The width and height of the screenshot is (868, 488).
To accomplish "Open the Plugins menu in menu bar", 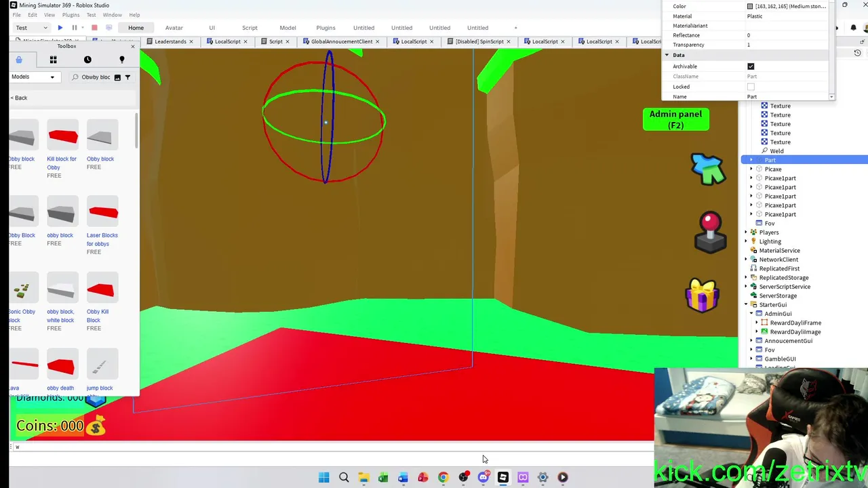I will click(x=71, y=15).
